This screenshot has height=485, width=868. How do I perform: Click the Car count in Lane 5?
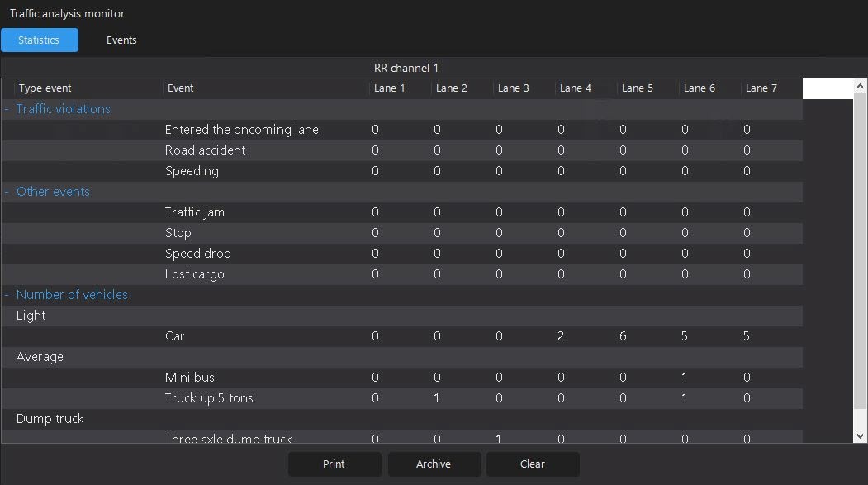623,336
